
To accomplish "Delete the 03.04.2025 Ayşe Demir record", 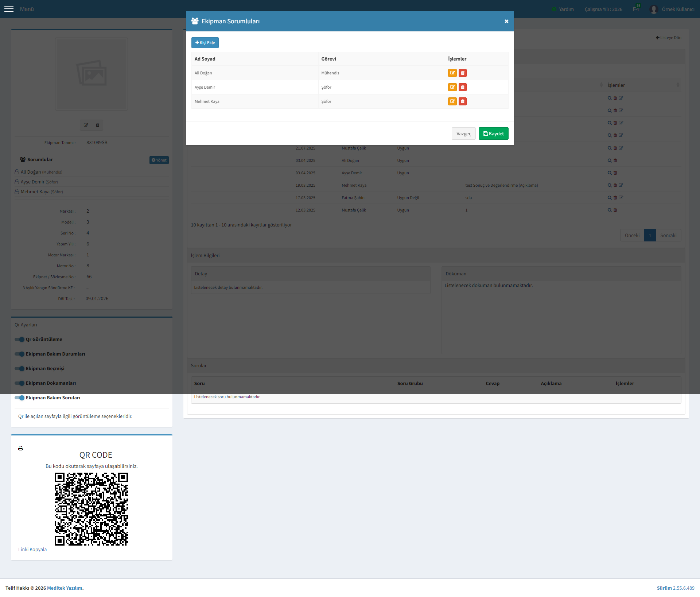I will click(x=615, y=173).
